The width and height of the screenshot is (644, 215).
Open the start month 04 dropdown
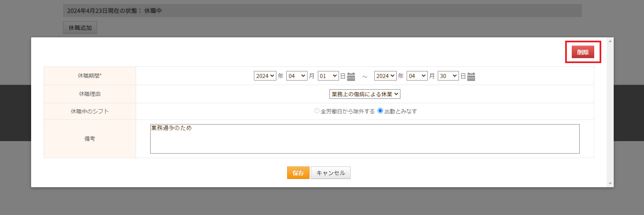[297, 76]
